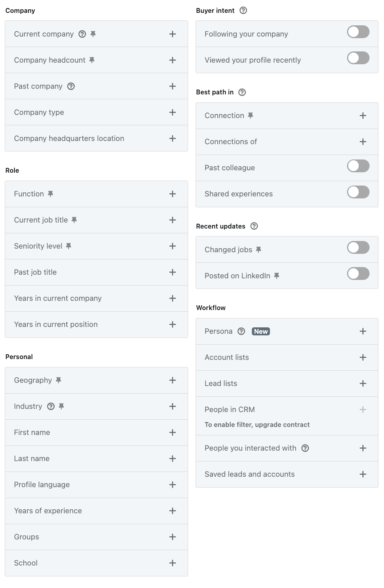Expand Years of experience filter
Image resolution: width=384 pixels, height=588 pixels.
(x=173, y=511)
